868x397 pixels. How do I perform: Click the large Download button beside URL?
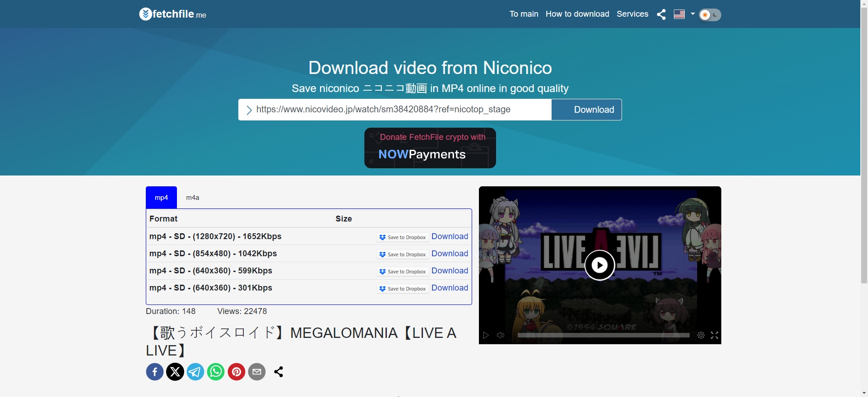[x=587, y=110]
